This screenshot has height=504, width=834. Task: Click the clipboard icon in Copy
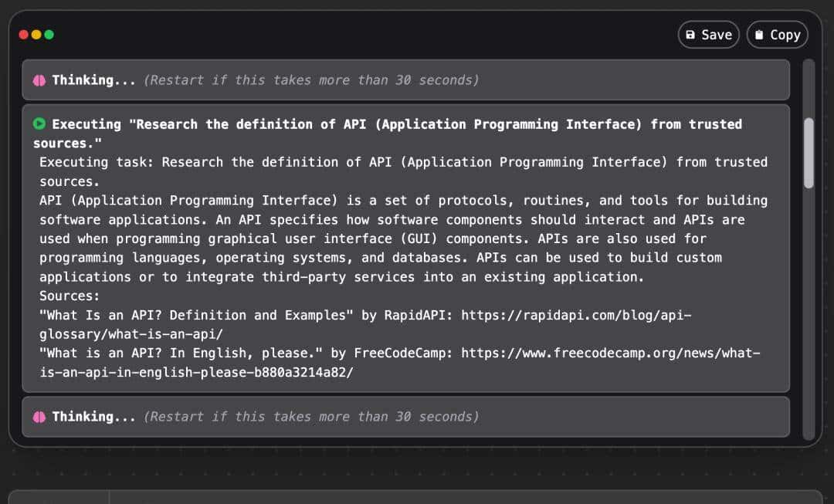coord(759,35)
